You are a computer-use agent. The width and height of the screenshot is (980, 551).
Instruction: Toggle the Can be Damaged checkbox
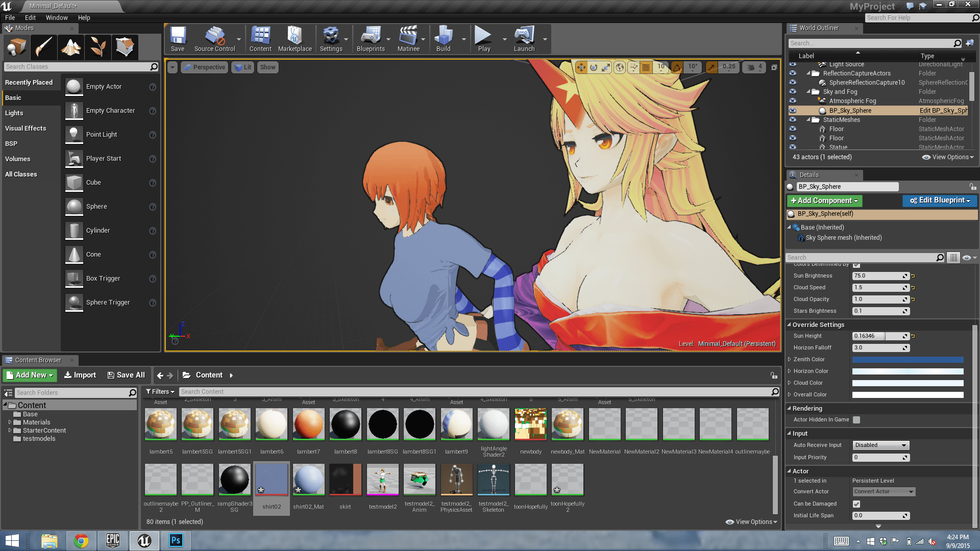click(x=856, y=504)
